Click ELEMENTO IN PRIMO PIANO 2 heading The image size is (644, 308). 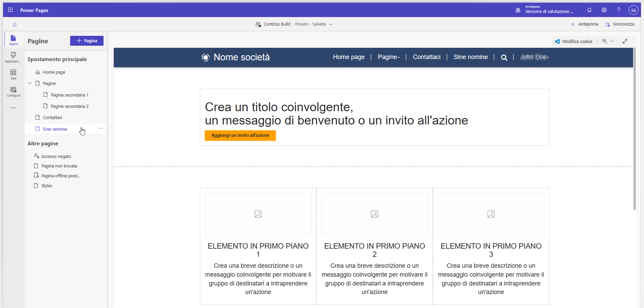tap(375, 250)
